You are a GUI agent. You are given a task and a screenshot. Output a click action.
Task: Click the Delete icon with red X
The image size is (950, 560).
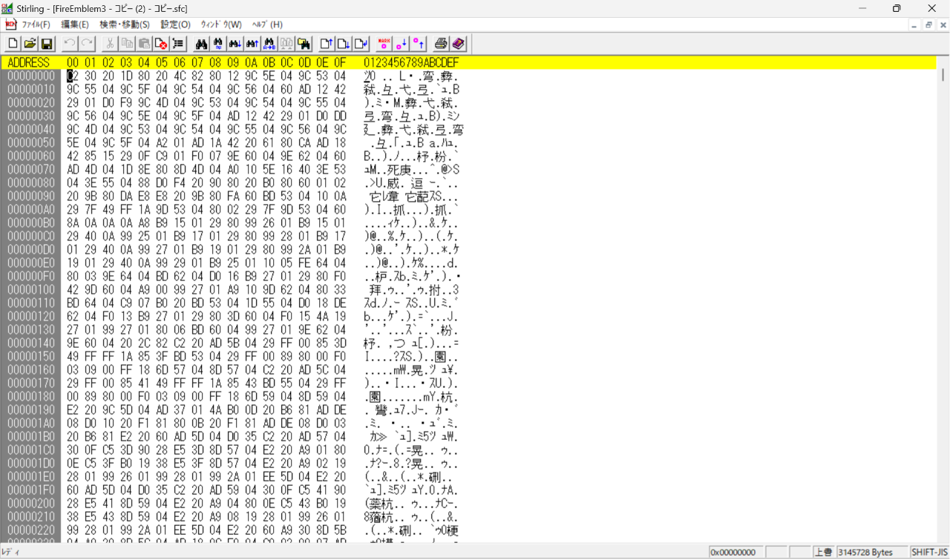161,44
